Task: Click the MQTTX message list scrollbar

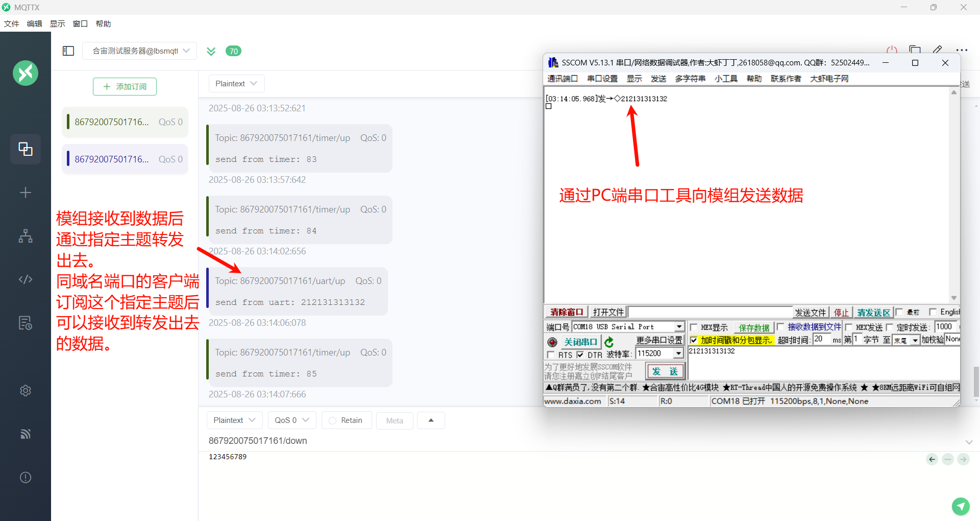Action: [976, 382]
